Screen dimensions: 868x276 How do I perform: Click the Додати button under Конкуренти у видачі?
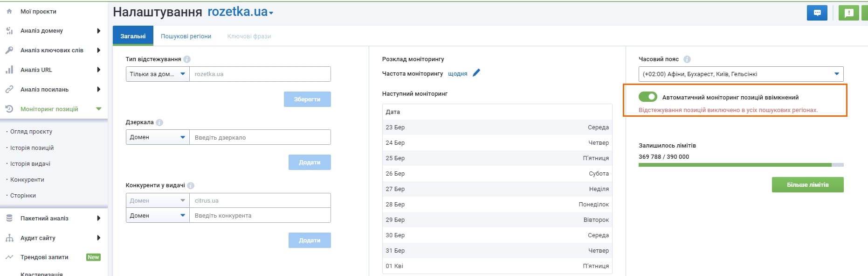coord(310,241)
